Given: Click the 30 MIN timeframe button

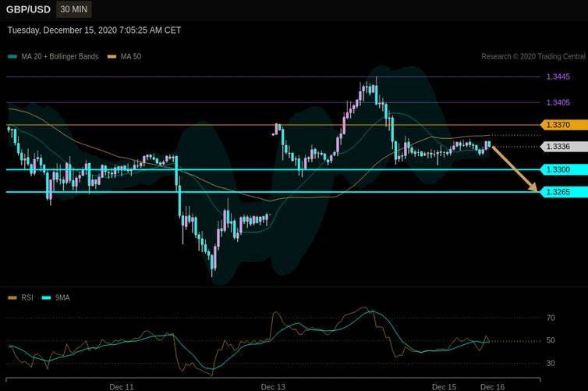Looking at the screenshot, I should point(74,9).
